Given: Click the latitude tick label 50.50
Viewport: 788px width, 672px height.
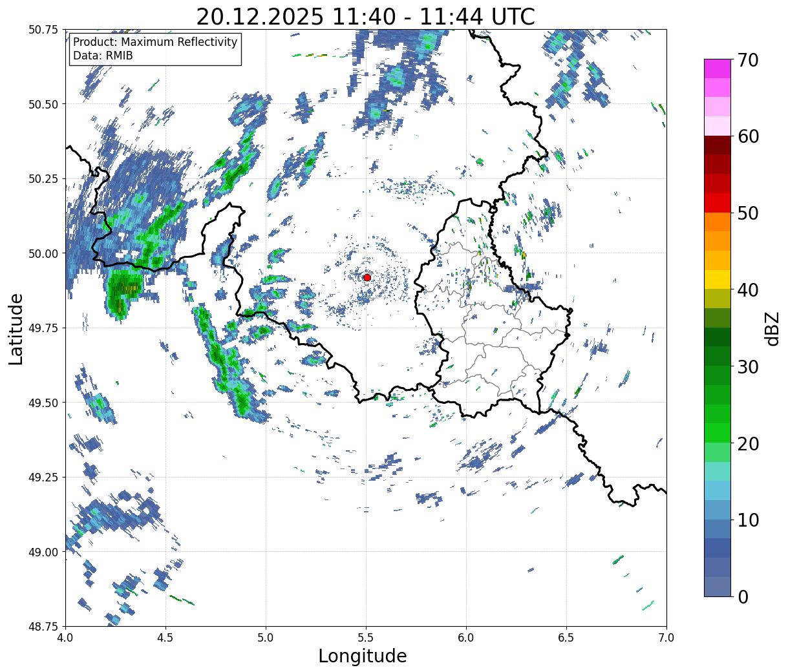Looking at the screenshot, I should (x=43, y=104).
